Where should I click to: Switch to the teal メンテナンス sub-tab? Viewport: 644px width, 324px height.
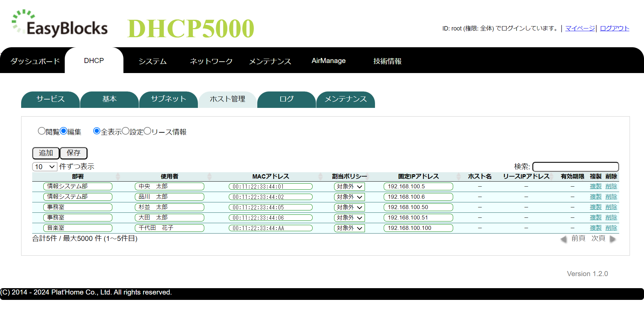pyautogui.click(x=345, y=100)
